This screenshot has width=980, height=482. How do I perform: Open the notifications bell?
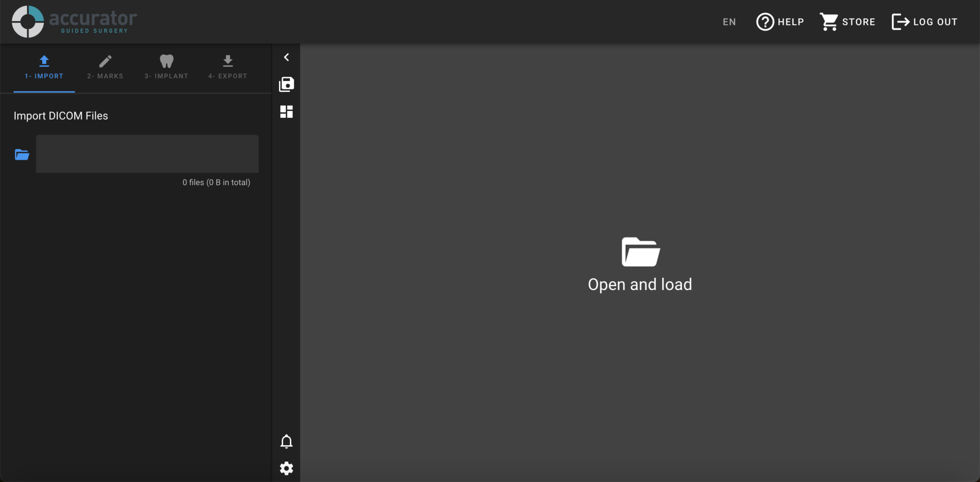coord(287,441)
